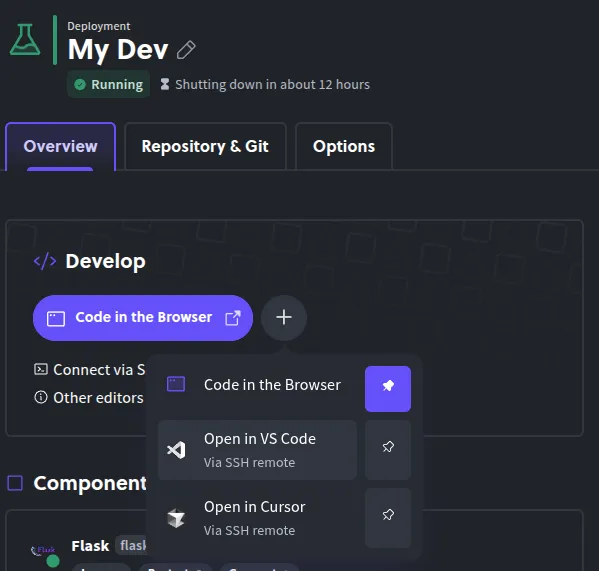Unpin Code in the Browser editor
Viewport: 599px width, 571px height.
(388, 389)
